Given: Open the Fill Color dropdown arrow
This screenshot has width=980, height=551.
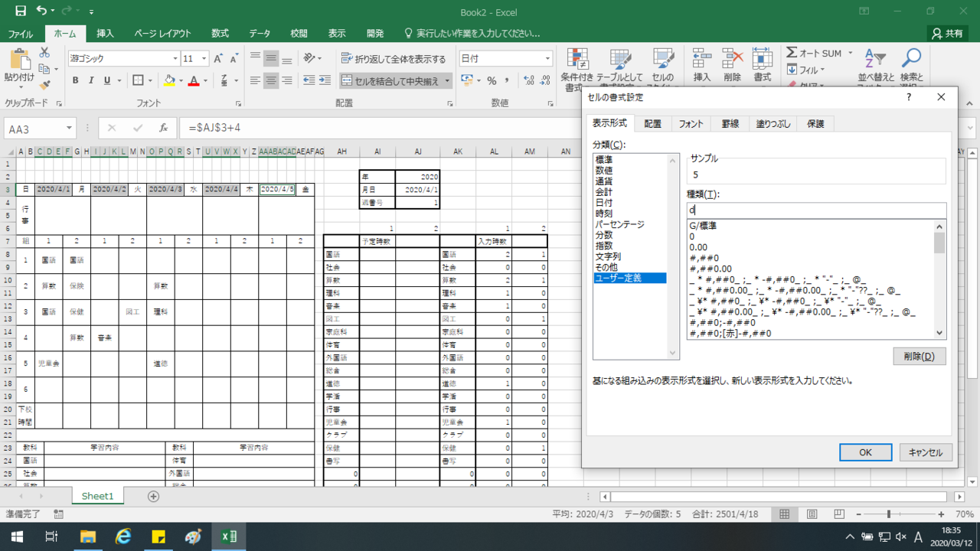Looking at the screenshot, I should [181, 80].
